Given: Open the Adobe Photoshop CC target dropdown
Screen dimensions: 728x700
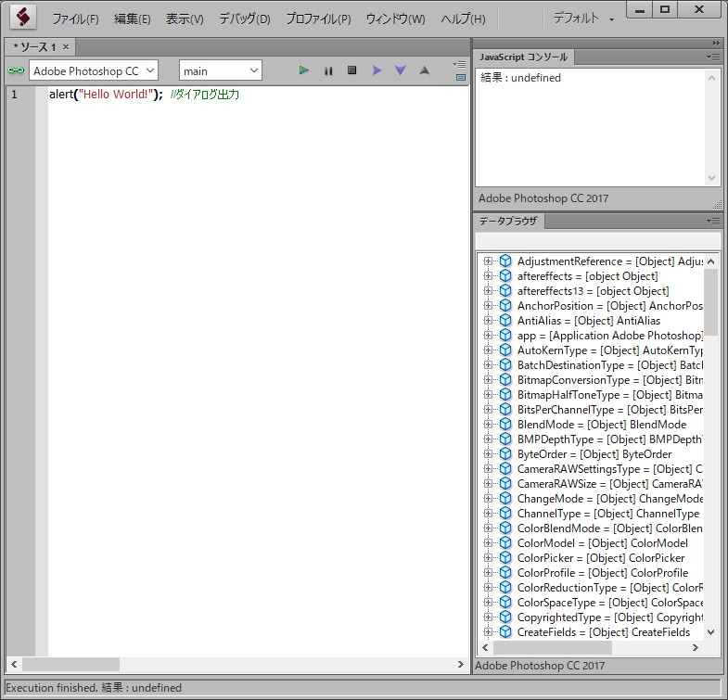Looking at the screenshot, I should tap(94, 70).
